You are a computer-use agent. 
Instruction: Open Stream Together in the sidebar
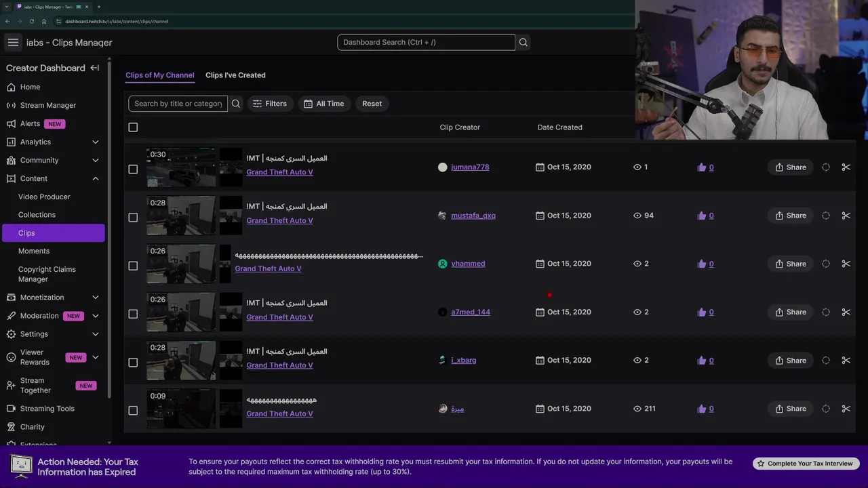pyautogui.click(x=35, y=386)
